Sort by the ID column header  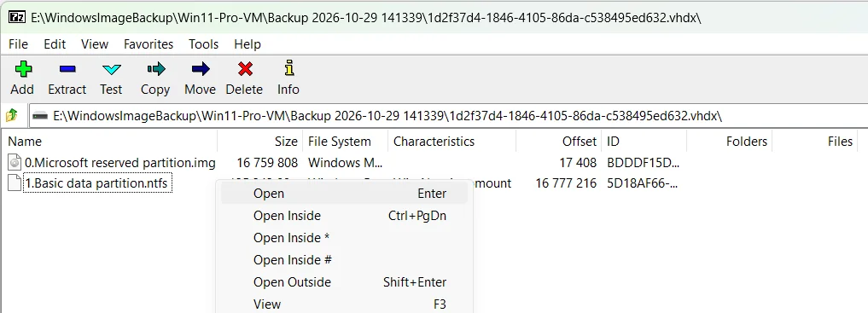[644, 142]
